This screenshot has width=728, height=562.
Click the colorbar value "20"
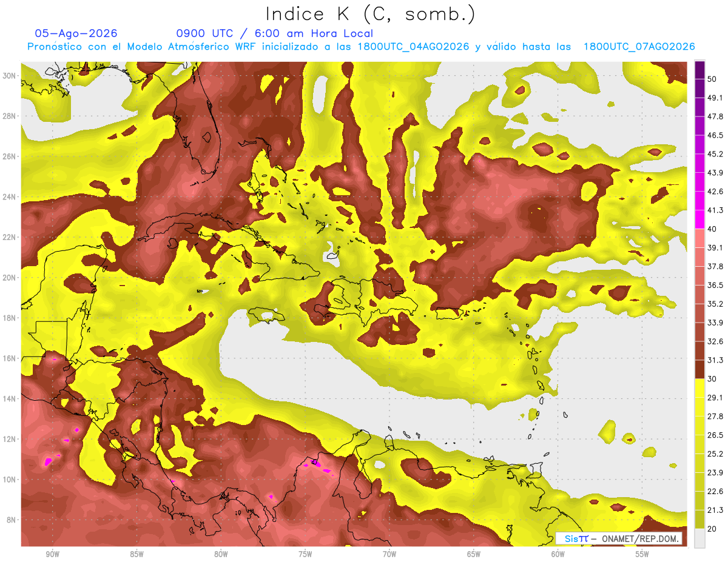pos(712,529)
